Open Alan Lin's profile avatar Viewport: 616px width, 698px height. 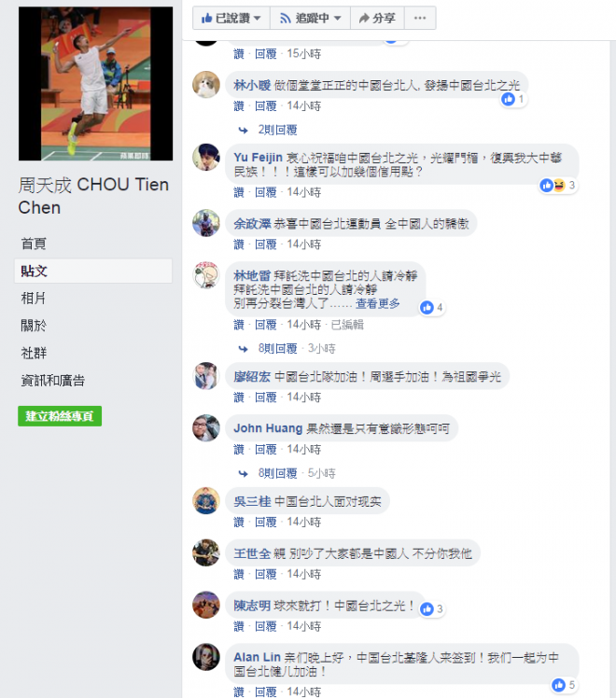click(206, 657)
